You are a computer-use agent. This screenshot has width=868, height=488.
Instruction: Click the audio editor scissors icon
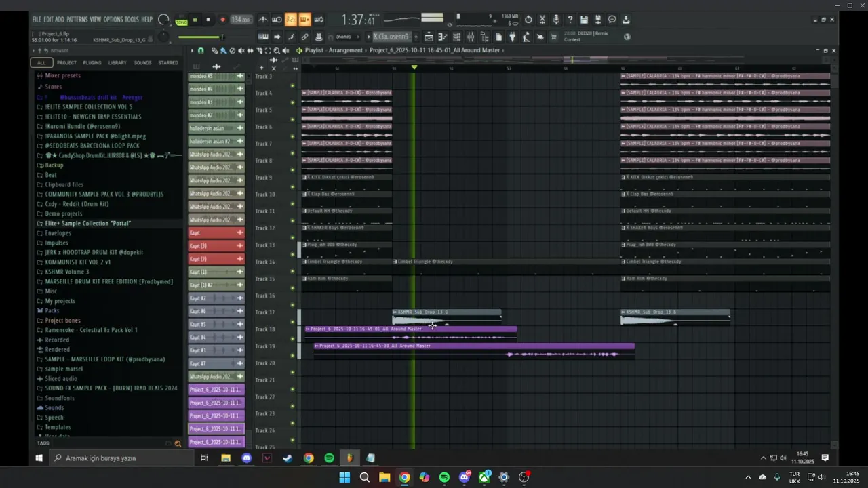(x=542, y=20)
